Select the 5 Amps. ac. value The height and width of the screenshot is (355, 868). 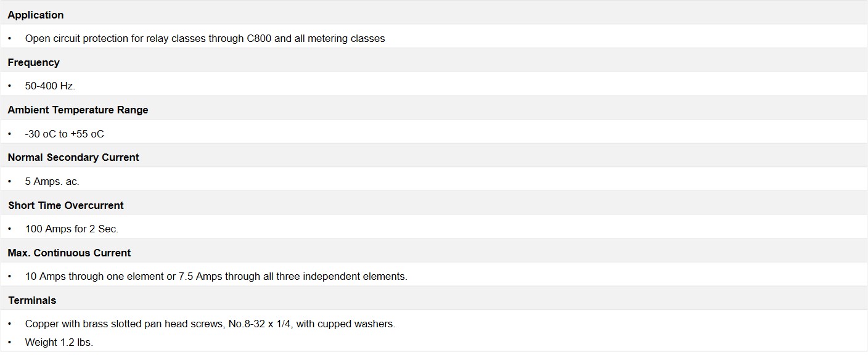coord(52,181)
